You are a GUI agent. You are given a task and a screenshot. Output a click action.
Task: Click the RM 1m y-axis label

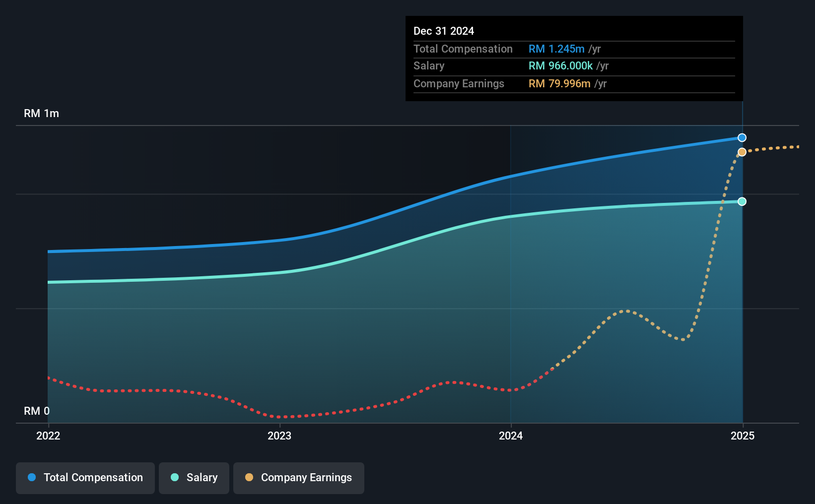pos(41,114)
